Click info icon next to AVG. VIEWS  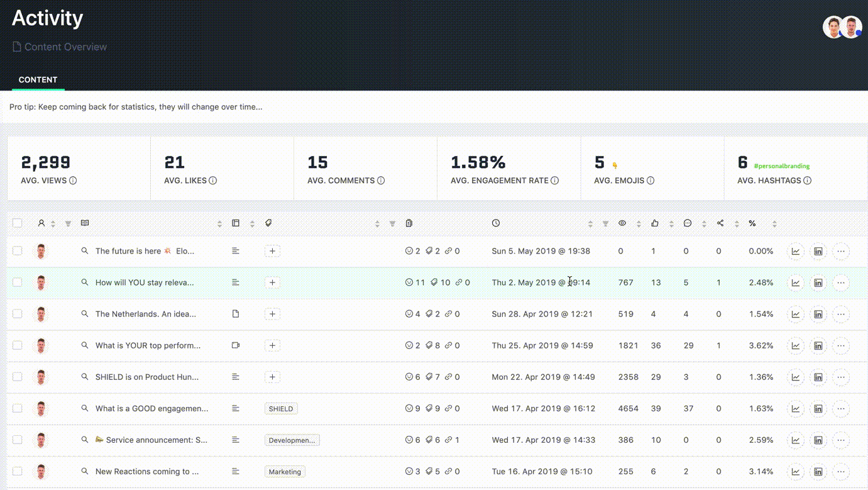coord(73,181)
